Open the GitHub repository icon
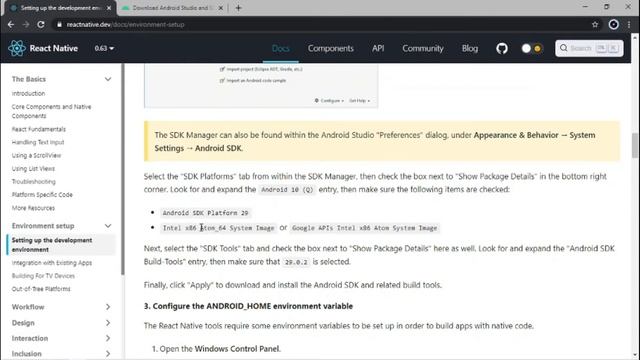Screen dimensions: 640x360 pos(502,49)
